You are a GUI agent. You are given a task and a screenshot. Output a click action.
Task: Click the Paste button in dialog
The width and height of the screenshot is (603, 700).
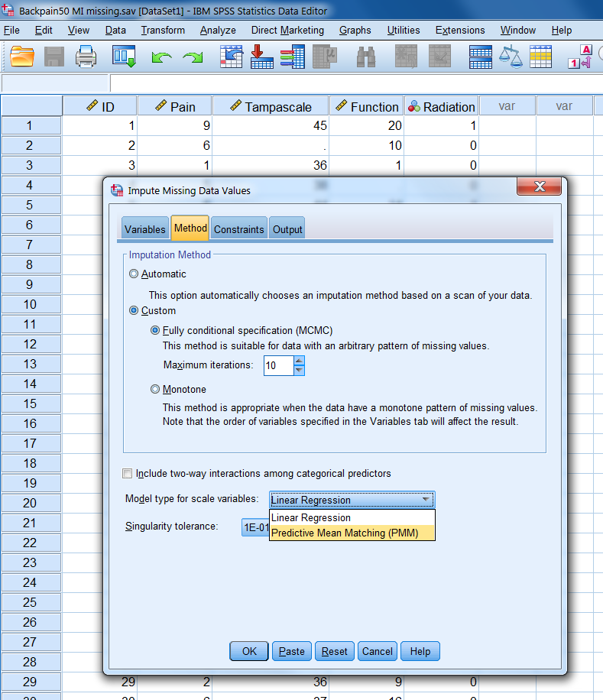[292, 651]
